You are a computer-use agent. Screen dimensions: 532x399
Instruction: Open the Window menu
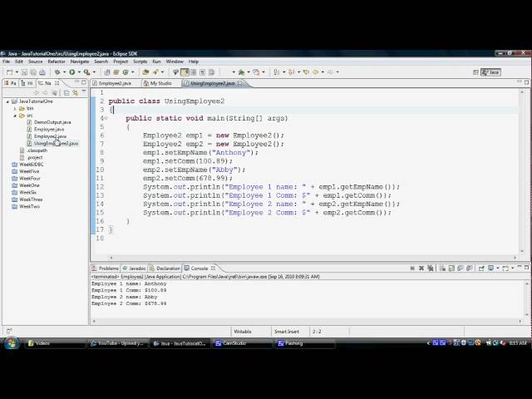tap(175, 62)
